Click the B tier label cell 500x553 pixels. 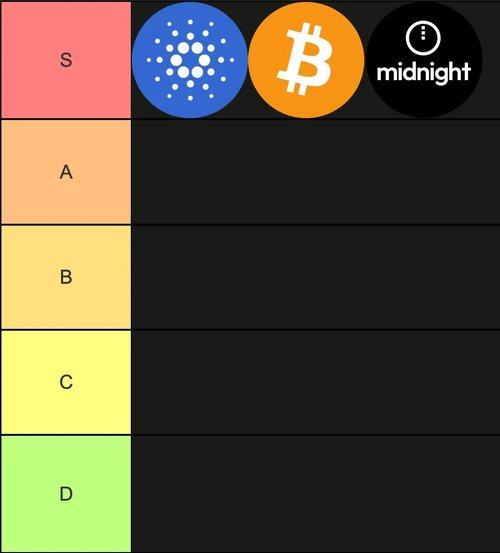[x=66, y=277]
